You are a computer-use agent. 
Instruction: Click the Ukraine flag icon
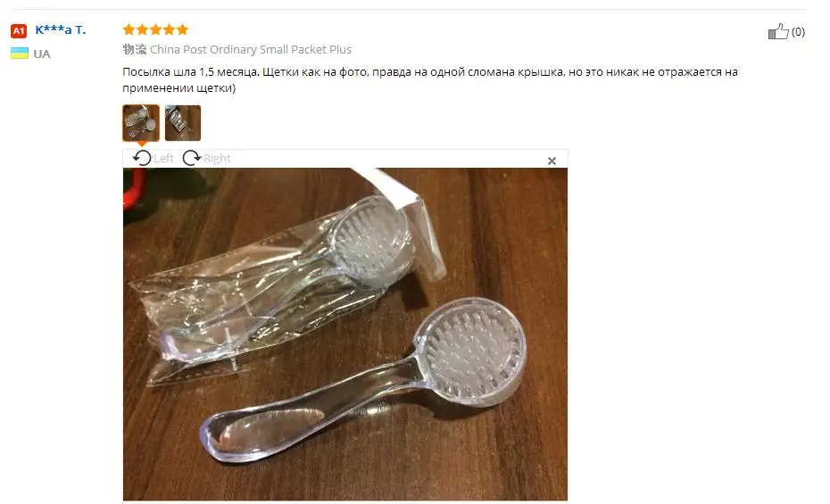click(20, 53)
